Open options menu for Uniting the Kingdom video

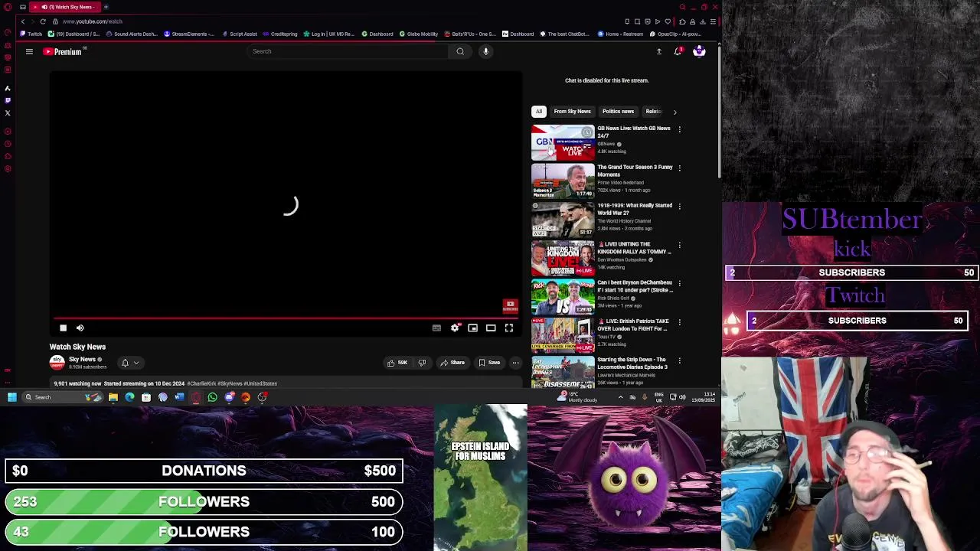pyautogui.click(x=680, y=245)
